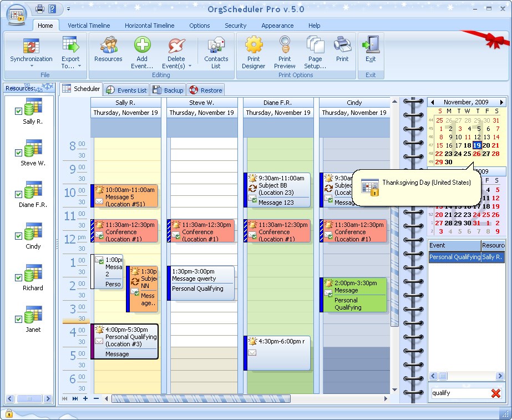Click the plus zoom icon below timeline
This screenshot has width=512, height=420.
[x=85, y=398]
